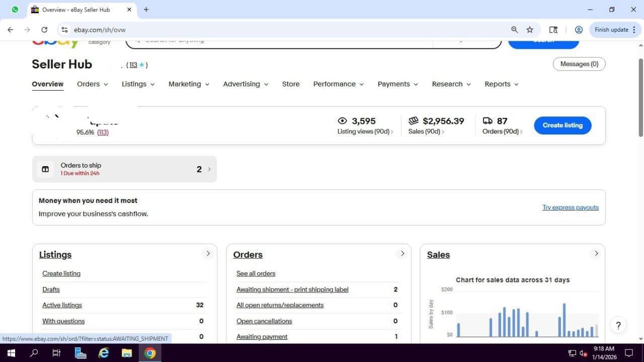Click the browser profile avatar icon
Image resolution: width=644 pixels, height=362 pixels.
click(x=579, y=30)
